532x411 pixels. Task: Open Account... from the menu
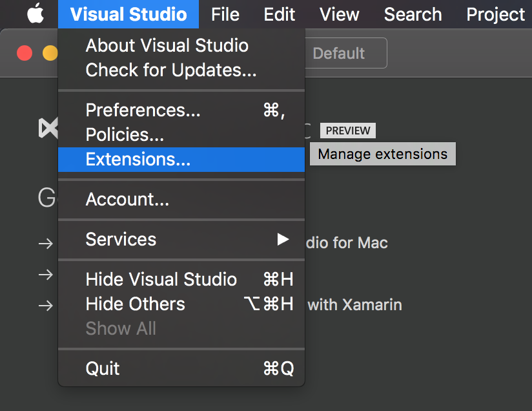tap(181, 199)
